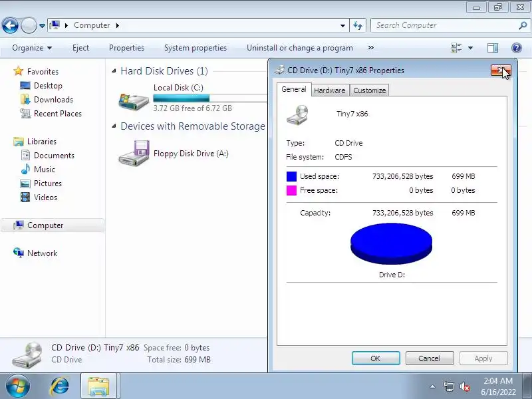This screenshot has width=532, height=399.
Task: Toggle the preview pane
Action: pyautogui.click(x=493, y=48)
